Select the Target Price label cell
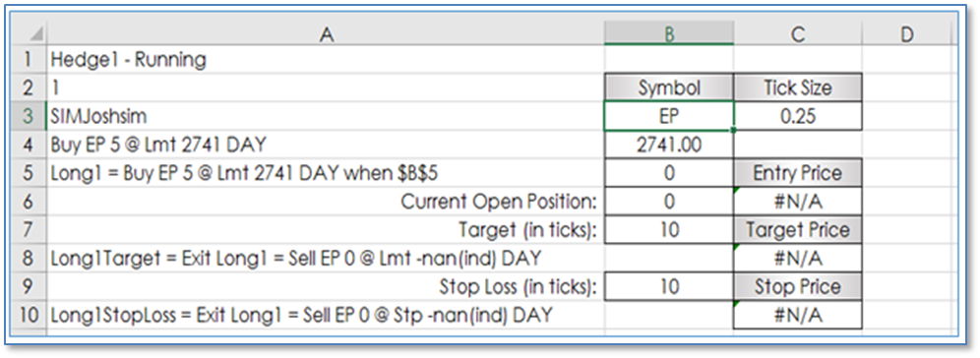980x358 pixels. pyautogui.click(x=798, y=230)
